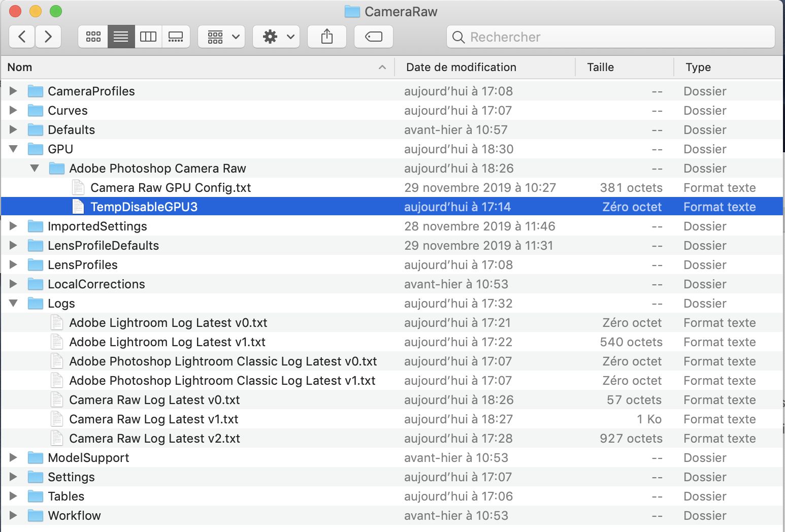The height and width of the screenshot is (532, 785).
Task: Select Adobe Photoshop Camera Raw folder icon
Action: (56, 168)
